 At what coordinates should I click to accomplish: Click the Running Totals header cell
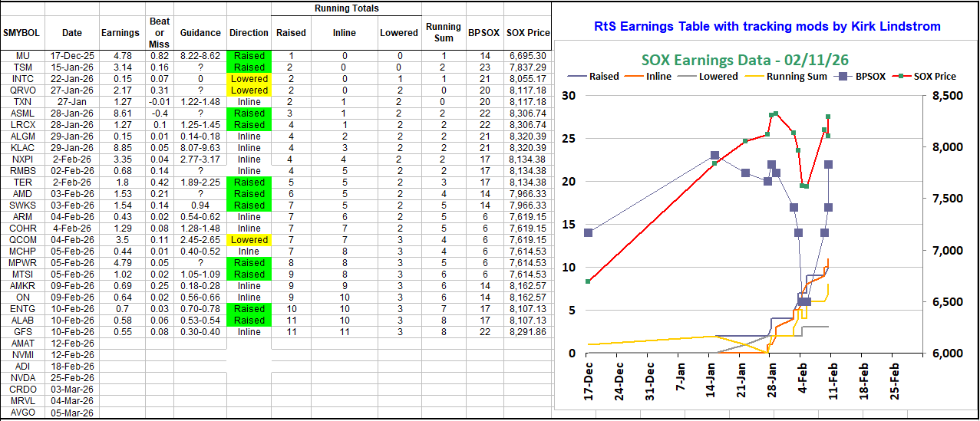tap(346, 8)
